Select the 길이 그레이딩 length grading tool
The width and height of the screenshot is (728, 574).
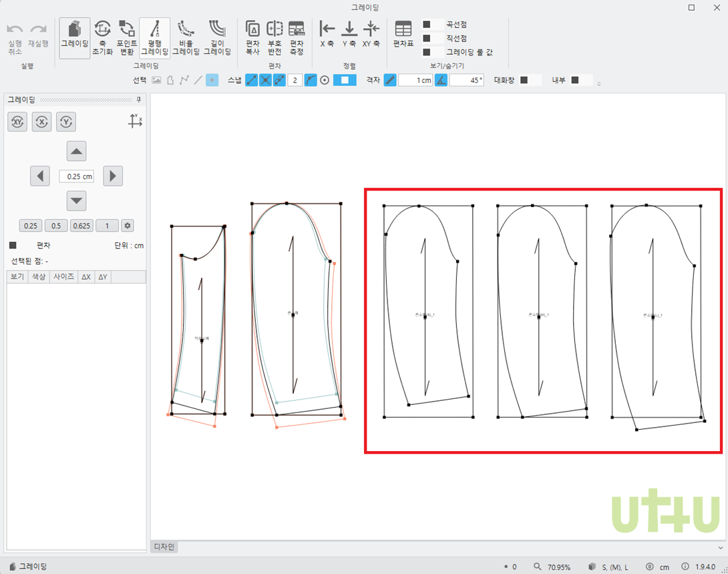(x=217, y=38)
